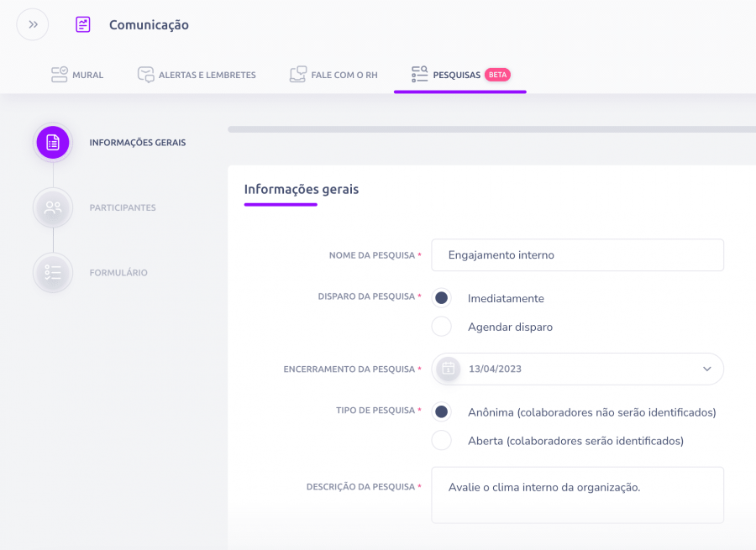Viewport: 756px width, 550px height.
Task: Click the Nome da Pesquisa input field
Action: [578, 255]
